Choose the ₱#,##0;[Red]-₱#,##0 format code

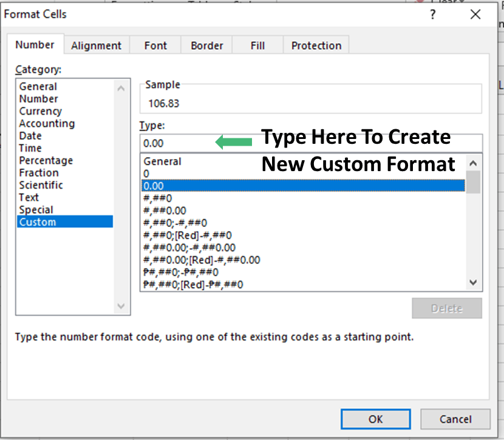click(303, 284)
